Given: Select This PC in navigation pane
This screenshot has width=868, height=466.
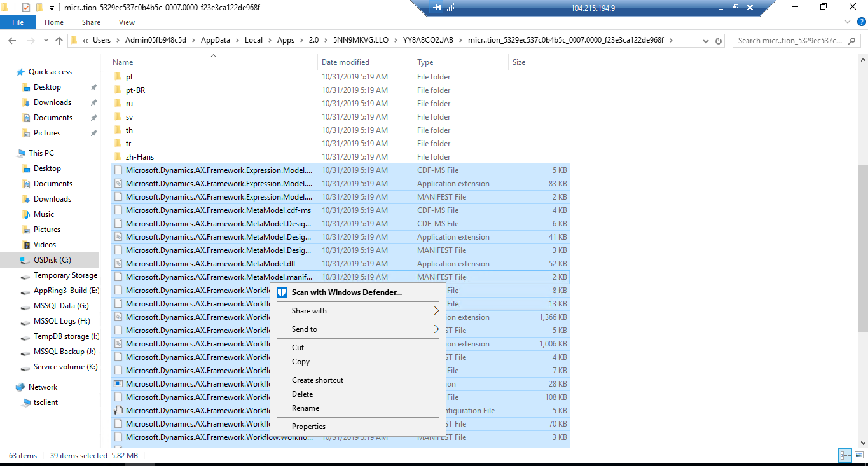Looking at the screenshot, I should pos(41,153).
